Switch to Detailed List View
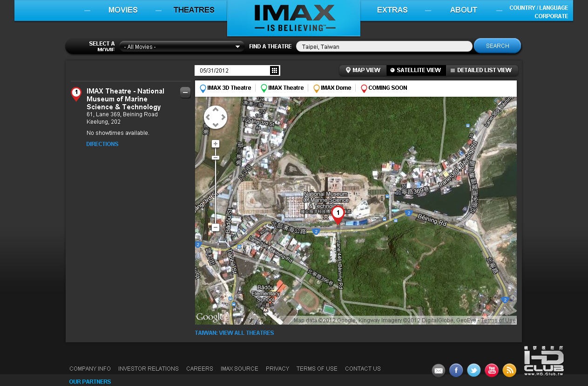This screenshot has width=588, height=386. tap(481, 70)
